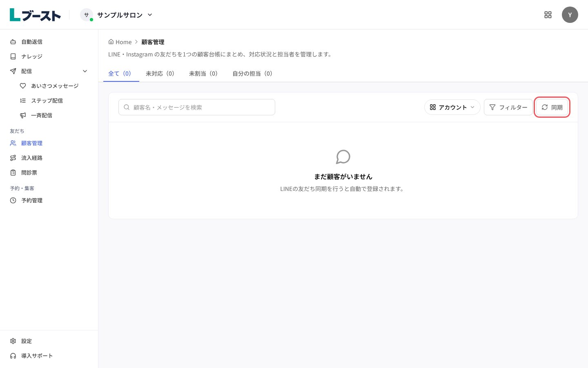The height and width of the screenshot is (368, 588).
Task: Open the Y user avatar menu
Action: [570, 15]
